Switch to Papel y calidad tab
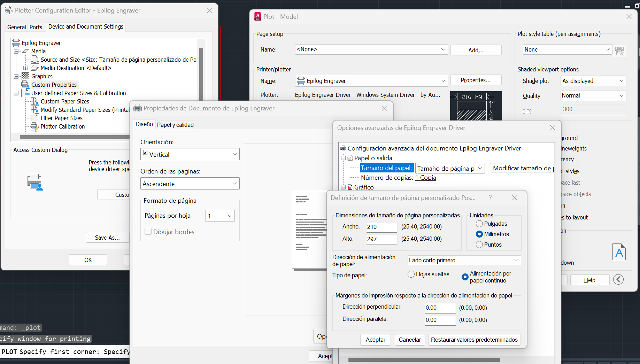Viewport: 640px width, 364px height. [x=175, y=125]
